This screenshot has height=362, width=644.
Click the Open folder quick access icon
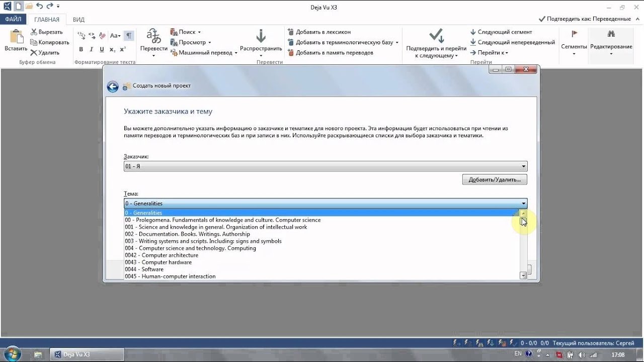tap(29, 6)
